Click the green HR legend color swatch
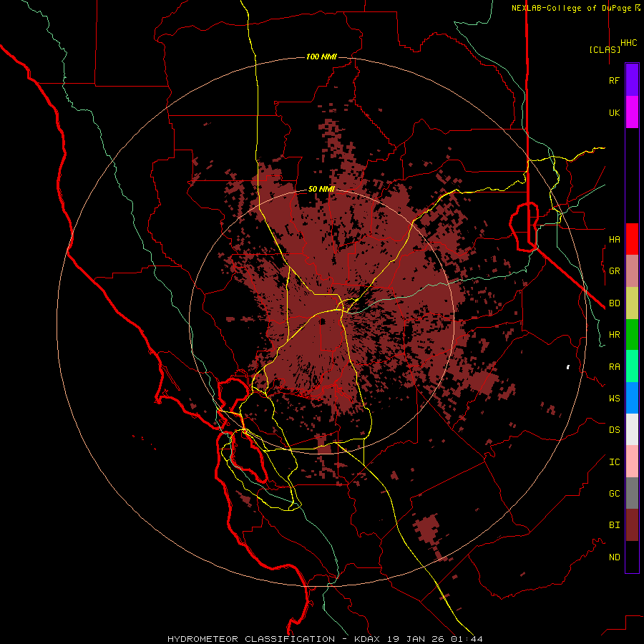This screenshot has width=644, height=644. [632, 334]
